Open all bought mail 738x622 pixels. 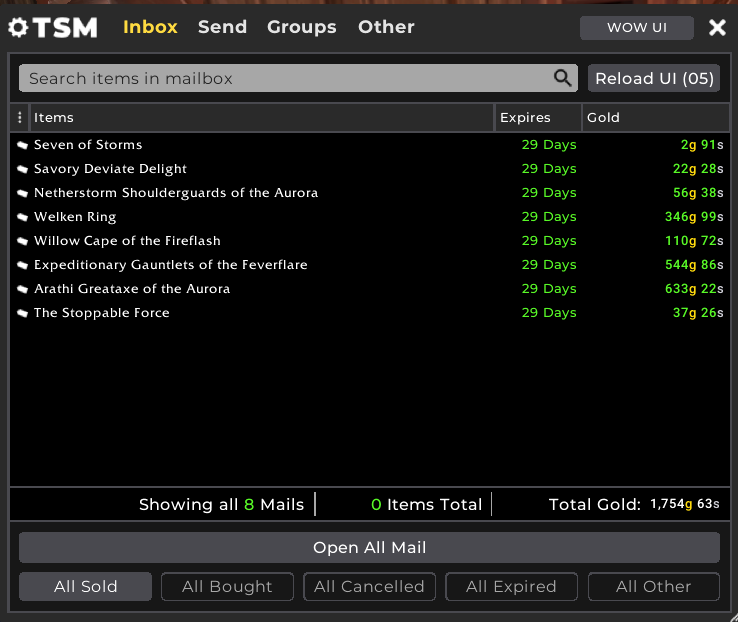click(x=227, y=586)
